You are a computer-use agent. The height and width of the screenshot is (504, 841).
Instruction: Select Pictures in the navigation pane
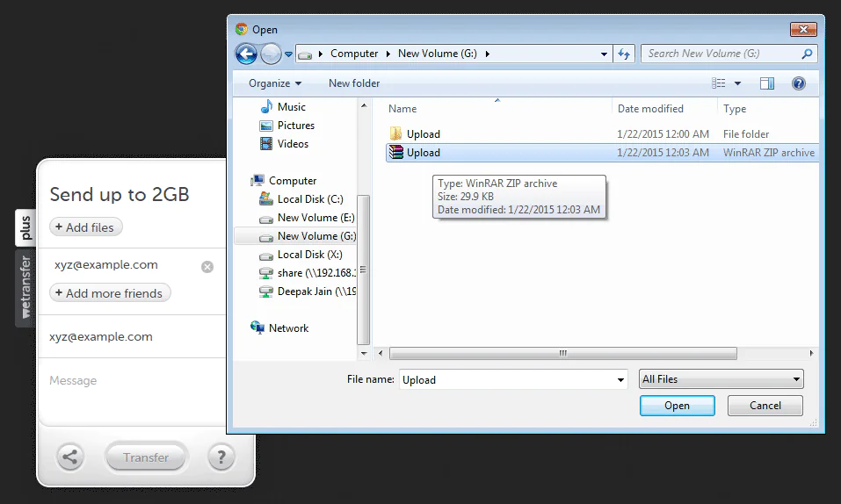[x=295, y=126]
